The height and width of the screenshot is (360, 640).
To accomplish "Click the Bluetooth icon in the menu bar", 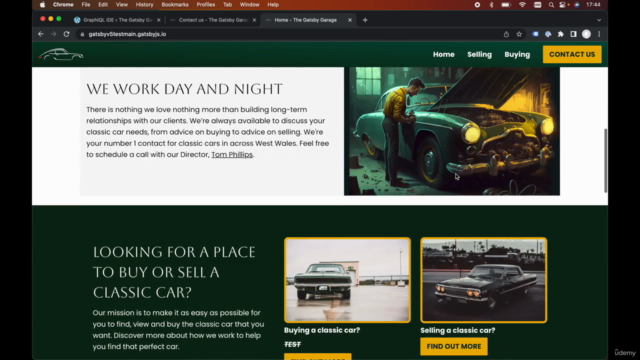I will click(491, 5).
